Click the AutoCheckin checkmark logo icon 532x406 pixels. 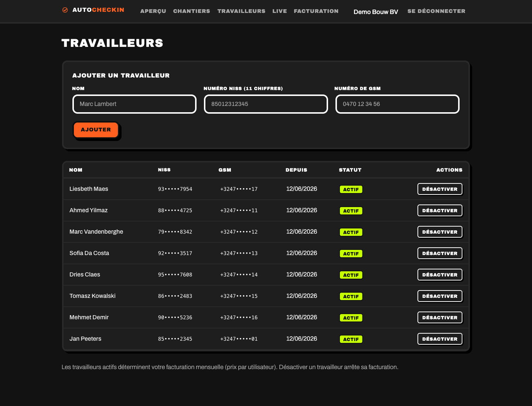coord(65,10)
